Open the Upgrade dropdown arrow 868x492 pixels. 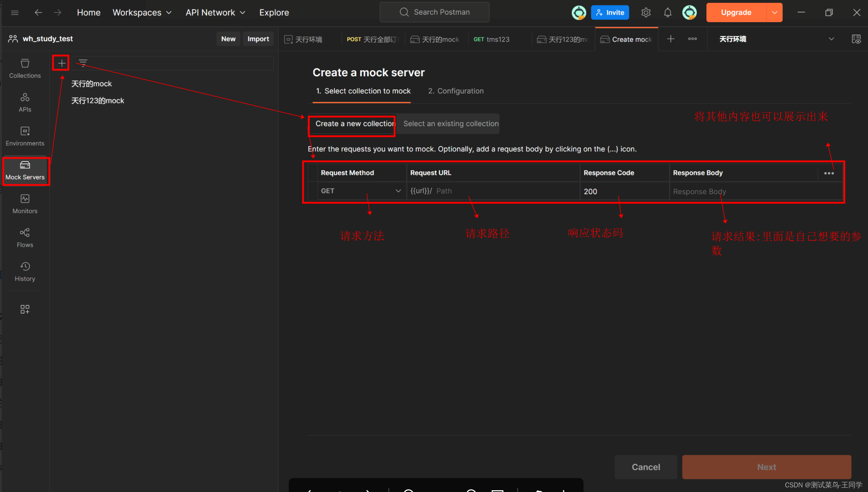tap(774, 12)
